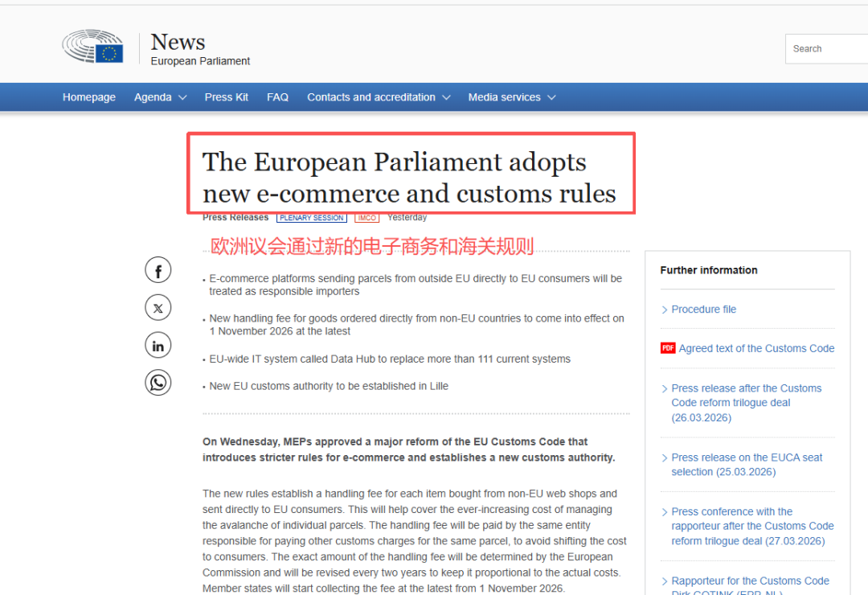Go to Homepage in navigation bar
Screen dimensions: 868x595
point(89,97)
